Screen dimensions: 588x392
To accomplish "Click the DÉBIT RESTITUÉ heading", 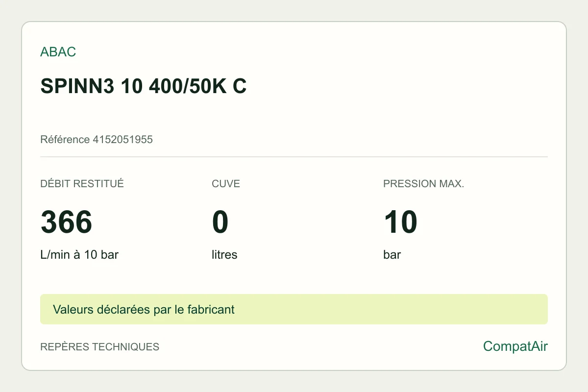I will point(82,184).
